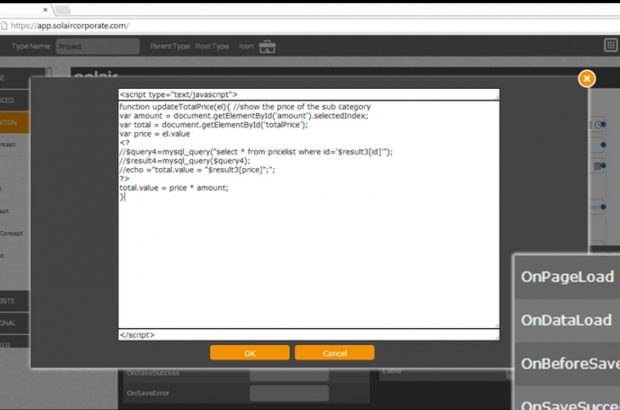Click the Root Type label in header
620x410 pixels.
point(212,46)
